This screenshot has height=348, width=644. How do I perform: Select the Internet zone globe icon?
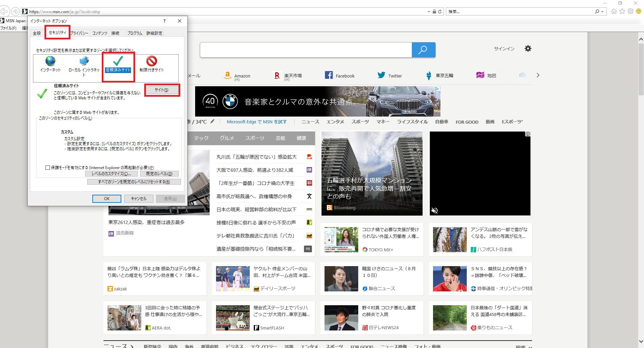coord(50,61)
